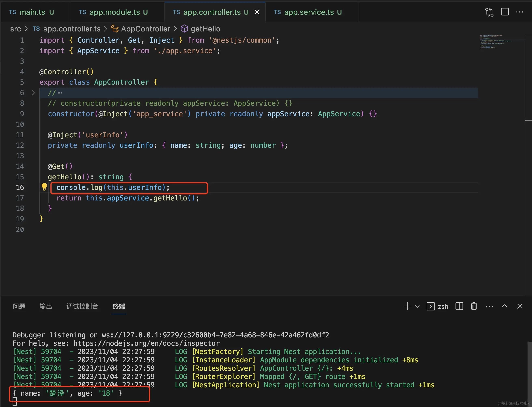Image resolution: width=532 pixels, height=407 pixels.
Task: Click the src breadcrumb
Action: pyautogui.click(x=15, y=29)
